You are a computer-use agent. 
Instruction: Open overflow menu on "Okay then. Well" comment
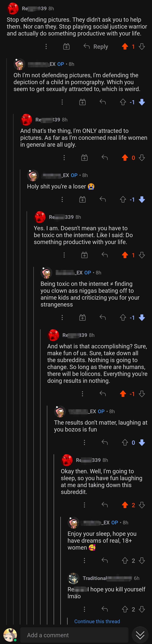[x=84, y=505]
